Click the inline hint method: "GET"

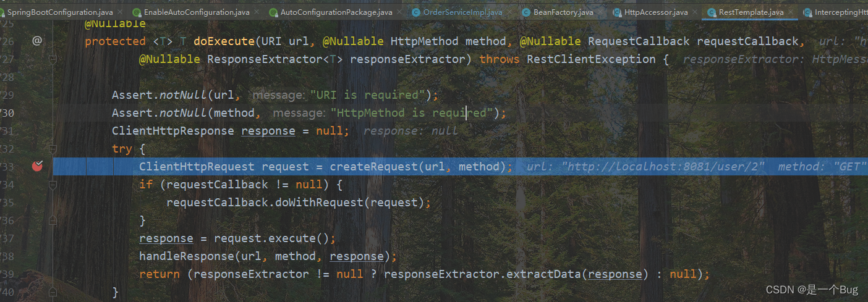[822, 167]
